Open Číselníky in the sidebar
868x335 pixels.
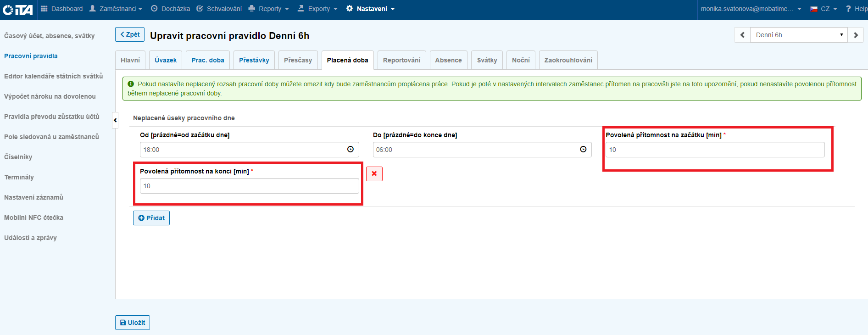pos(18,157)
